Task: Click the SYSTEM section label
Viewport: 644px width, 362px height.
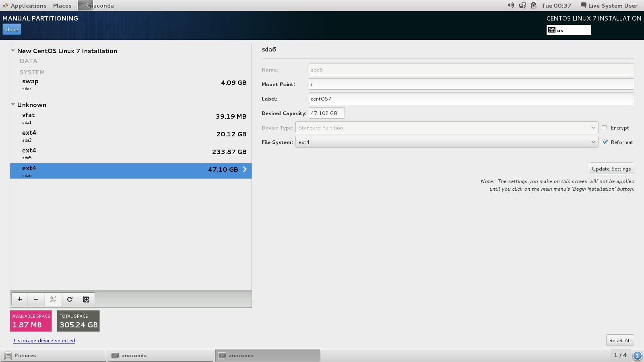Action: [32, 72]
